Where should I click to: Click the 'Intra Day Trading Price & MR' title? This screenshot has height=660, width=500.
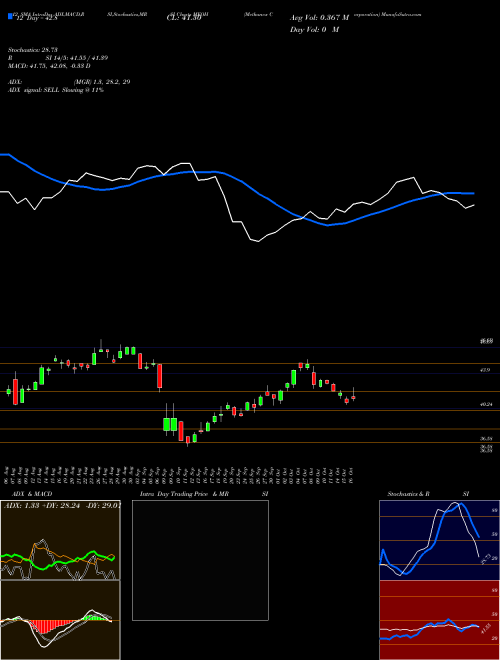(x=184, y=494)
